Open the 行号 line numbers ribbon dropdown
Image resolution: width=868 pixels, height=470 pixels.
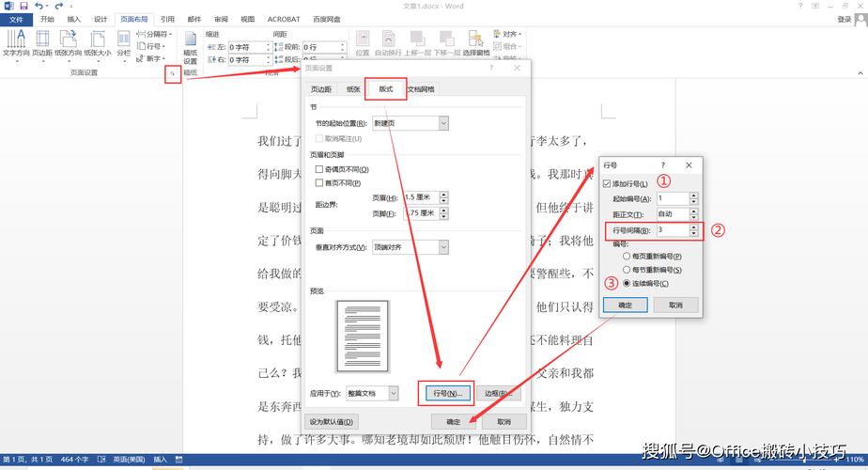pos(151,47)
